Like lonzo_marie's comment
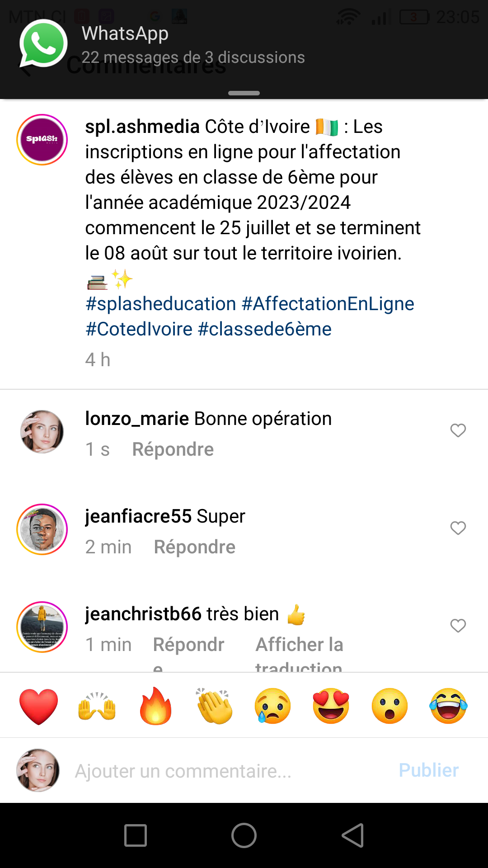488x868 pixels. (458, 430)
